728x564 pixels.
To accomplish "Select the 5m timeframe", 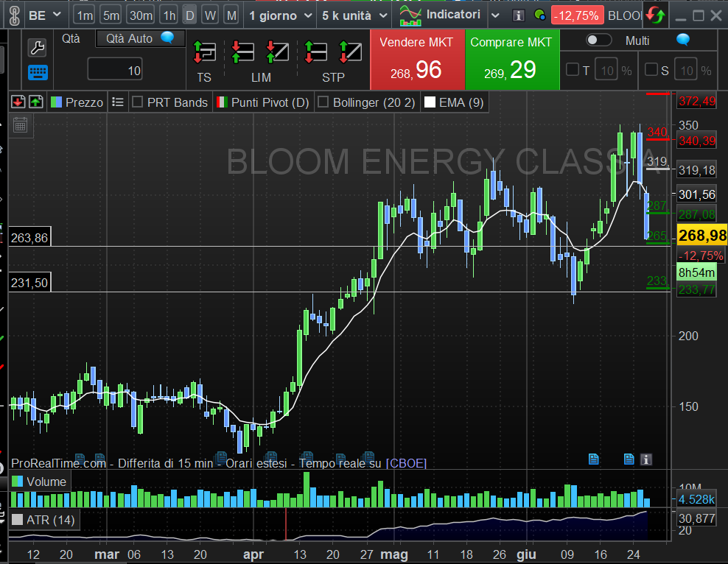I will 111,15.
